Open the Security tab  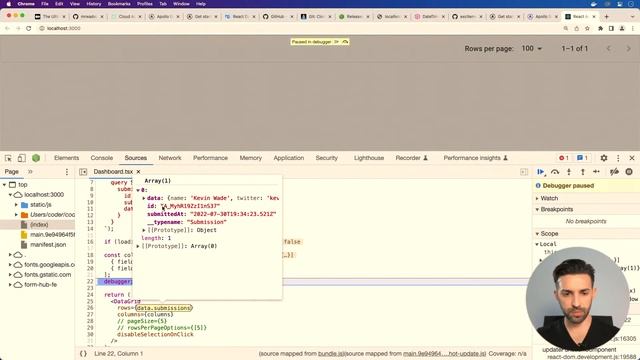[x=327, y=158]
